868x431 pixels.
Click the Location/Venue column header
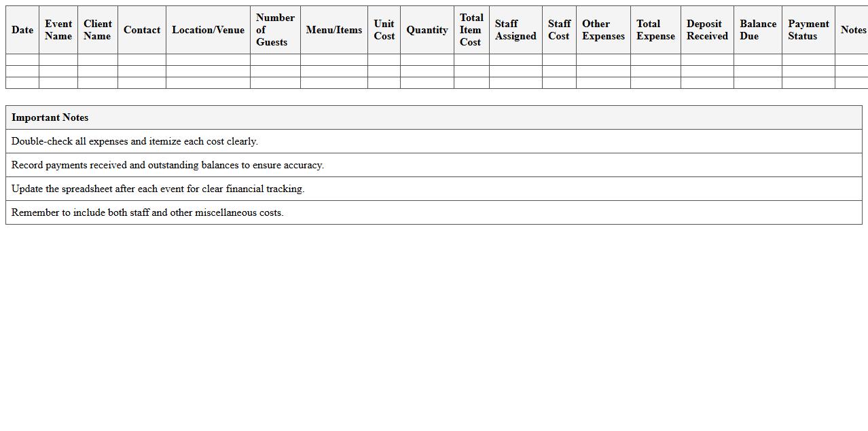pyautogui.click(x=208, y=30)
